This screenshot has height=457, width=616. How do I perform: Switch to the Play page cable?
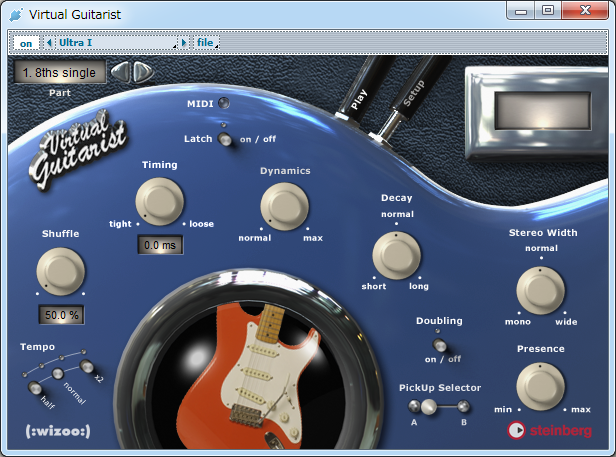[x=364, y=90]
